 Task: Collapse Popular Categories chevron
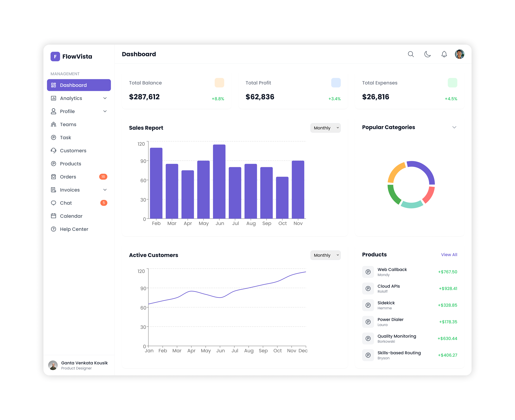(x=454, y=127)
